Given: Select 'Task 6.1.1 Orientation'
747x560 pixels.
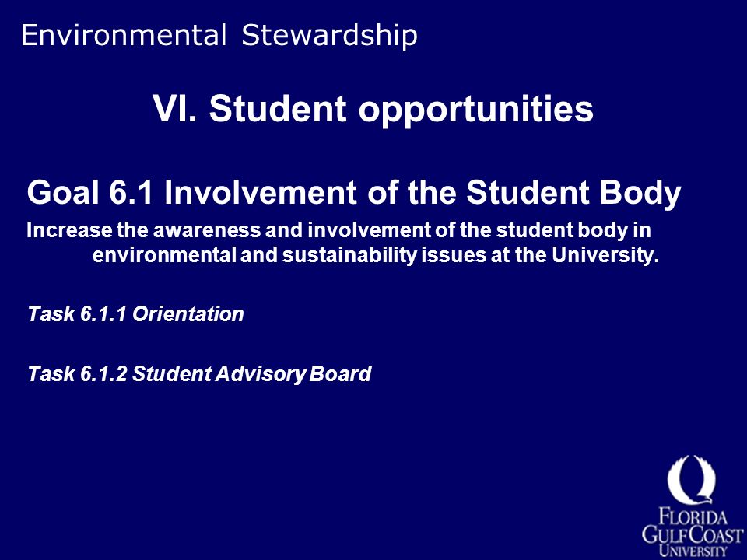Looking at the screenshot, I should (x=135, y=314).
